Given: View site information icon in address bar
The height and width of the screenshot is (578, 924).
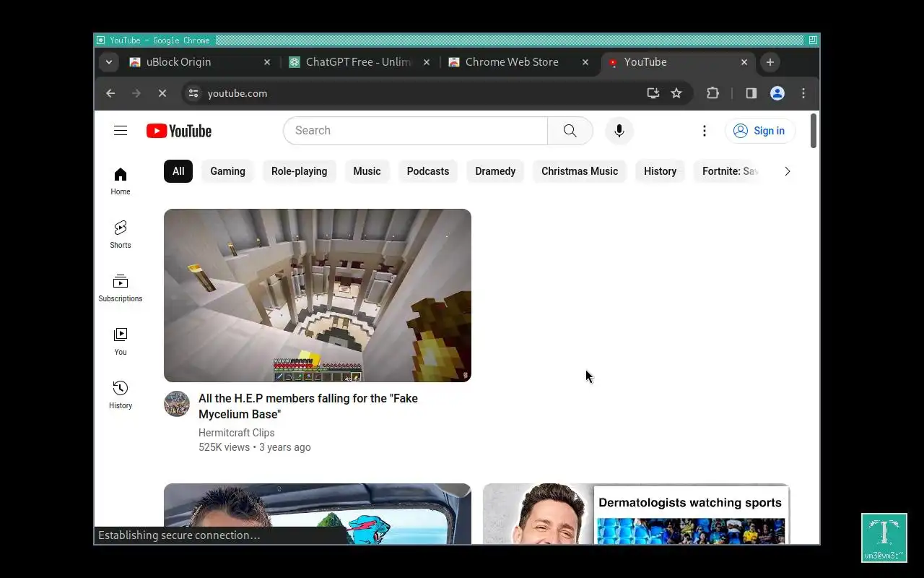Looking at the screenshot, I should tap(192, 93).
